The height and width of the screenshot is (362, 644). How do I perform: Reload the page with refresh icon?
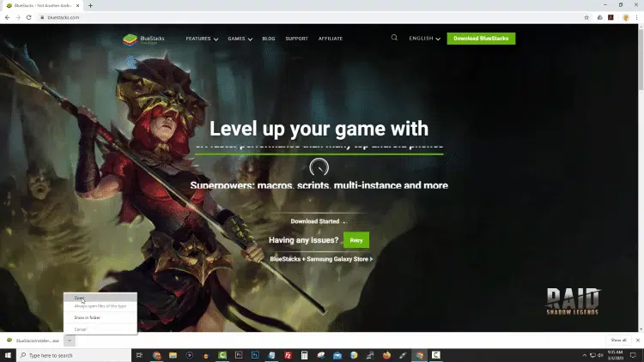coord(28,17)
